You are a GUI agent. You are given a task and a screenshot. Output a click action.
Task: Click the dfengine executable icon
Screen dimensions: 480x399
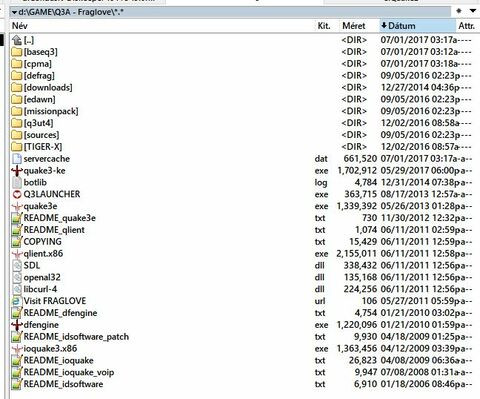pos(17,325)
